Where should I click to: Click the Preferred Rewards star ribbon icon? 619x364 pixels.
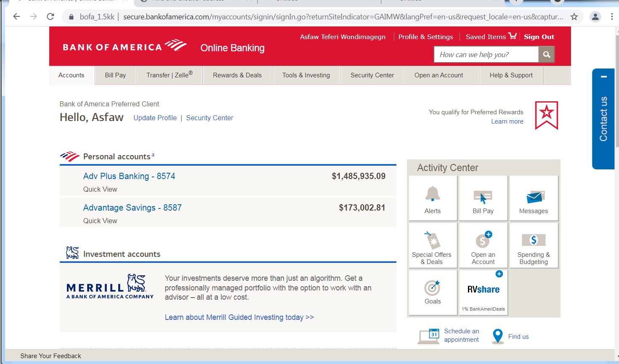point(546,115)
